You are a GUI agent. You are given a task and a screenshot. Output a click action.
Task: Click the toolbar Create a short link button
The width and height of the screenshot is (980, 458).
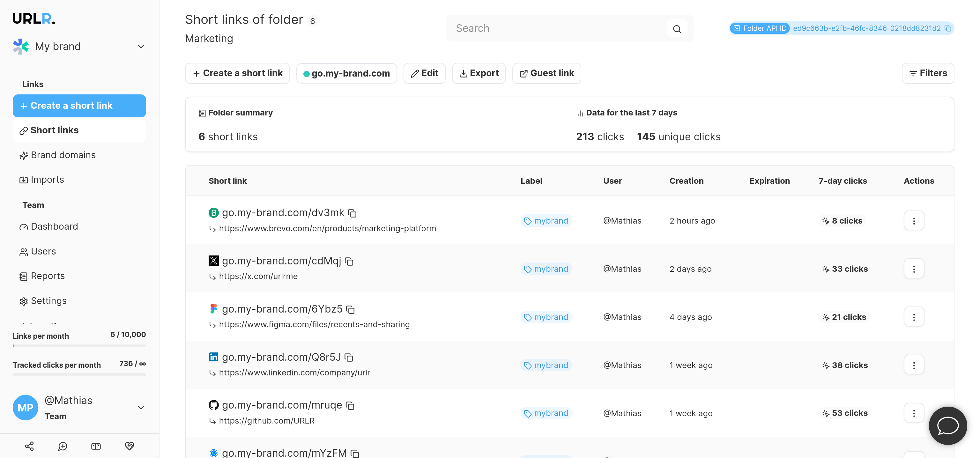(237, 73)
